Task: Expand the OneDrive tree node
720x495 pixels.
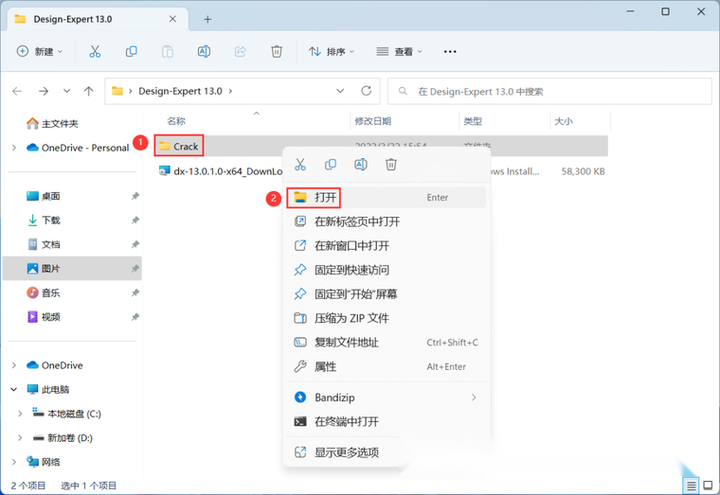Action: pyautogui.click(x=14, y=366)
